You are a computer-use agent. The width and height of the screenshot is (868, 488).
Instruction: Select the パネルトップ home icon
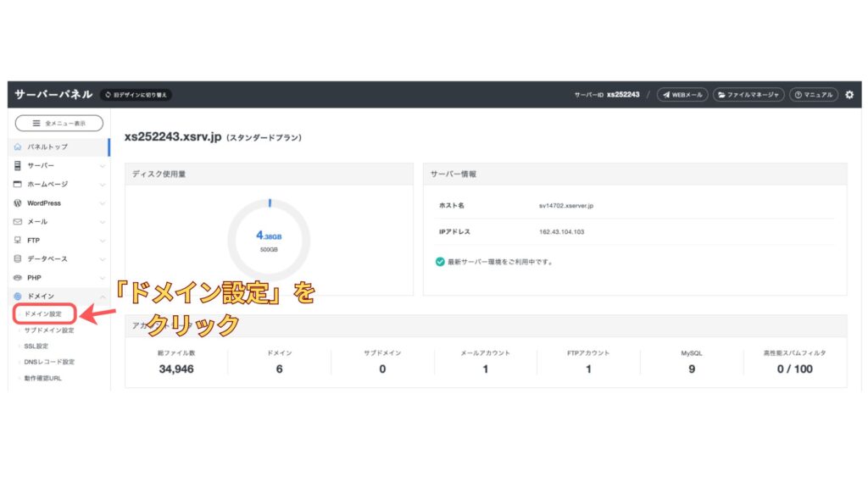[x=18, y=147]
